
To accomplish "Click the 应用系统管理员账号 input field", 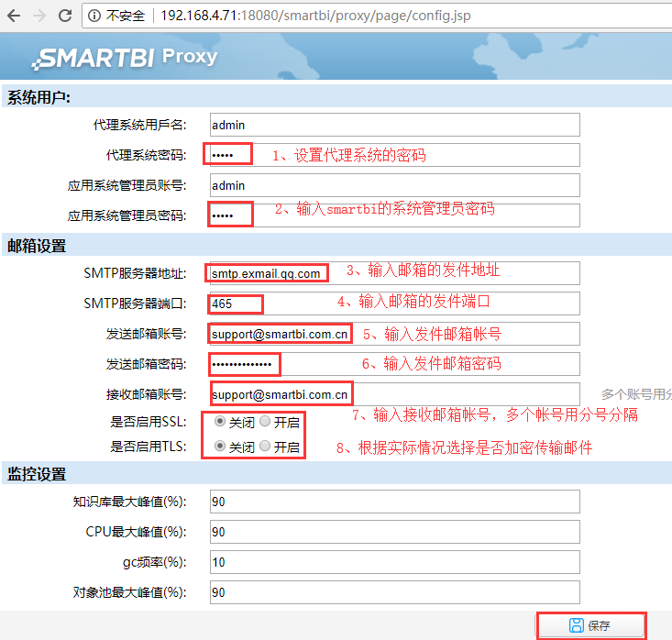I will (395, 185).
